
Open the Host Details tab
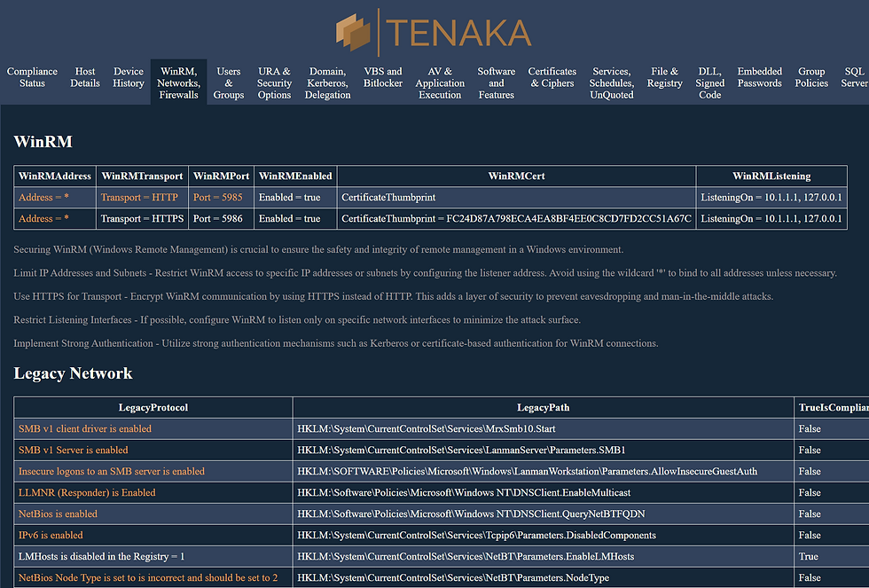[85, 77]
